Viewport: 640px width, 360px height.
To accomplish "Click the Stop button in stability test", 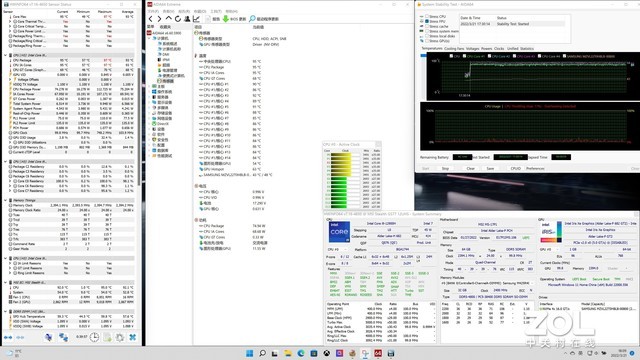I will coord(445,168).
